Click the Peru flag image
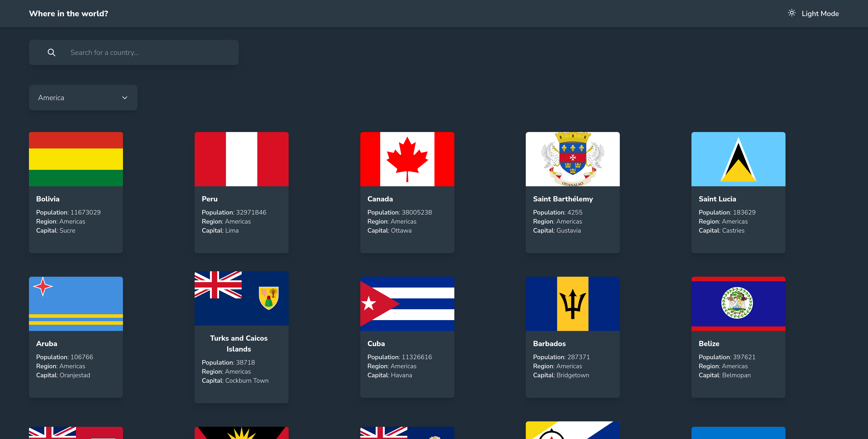This screenshot has width=868, height=439. coord(241,159)
